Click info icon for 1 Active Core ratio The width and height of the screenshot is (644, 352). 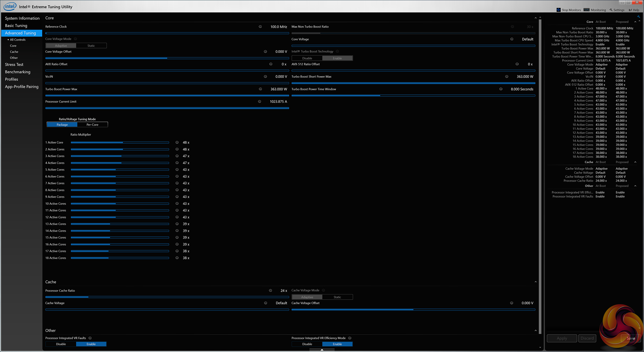tap(177, 142)
